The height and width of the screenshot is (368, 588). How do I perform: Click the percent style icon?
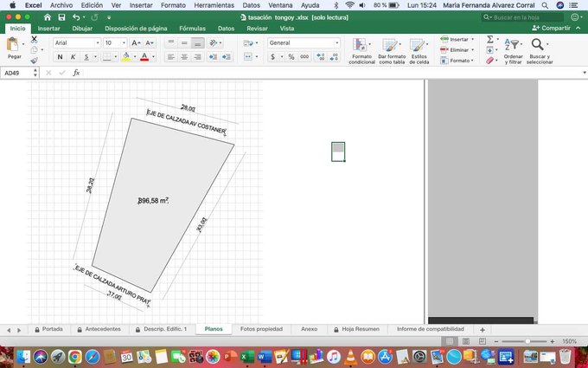click(291, 57)
